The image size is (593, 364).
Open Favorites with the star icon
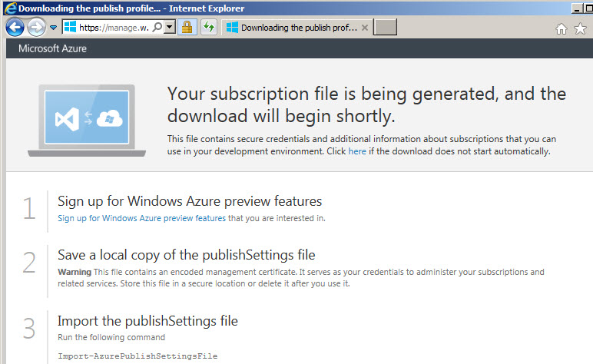click(580, 28)
